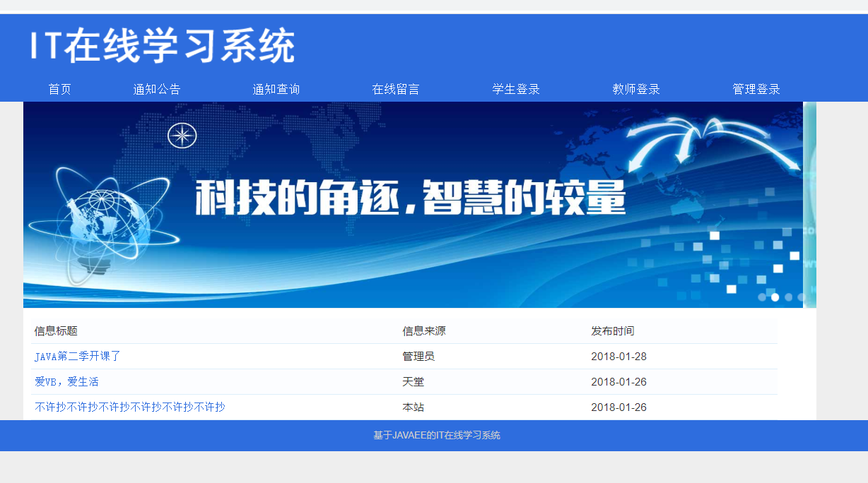Screen dimensions: 868x483
Task: Click the 2018-01-26 date in 爱VB row
Action: point(619,382)
